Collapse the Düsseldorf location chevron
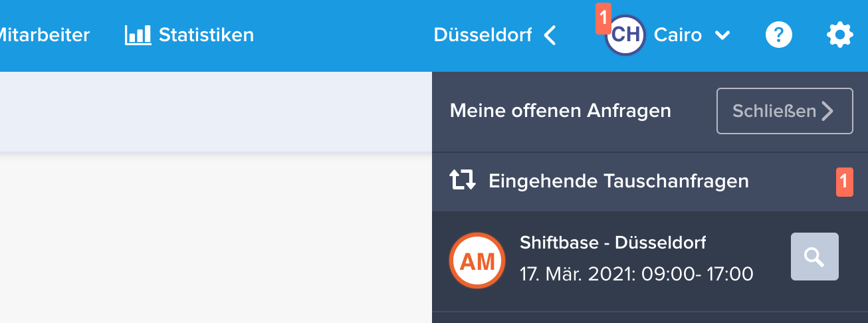Viewport: 868px width, 323px height. [x=550, y=35]
